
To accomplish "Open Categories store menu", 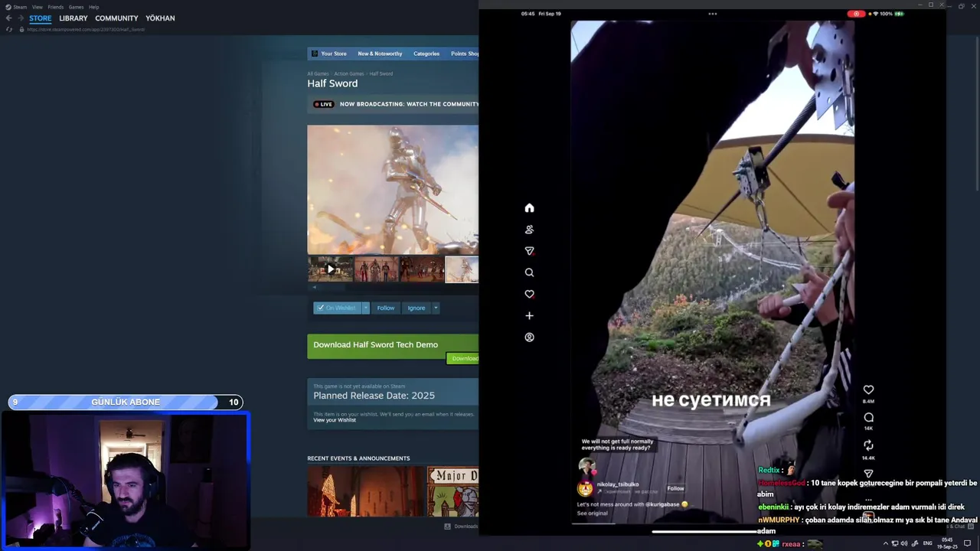I will [426, 54].
